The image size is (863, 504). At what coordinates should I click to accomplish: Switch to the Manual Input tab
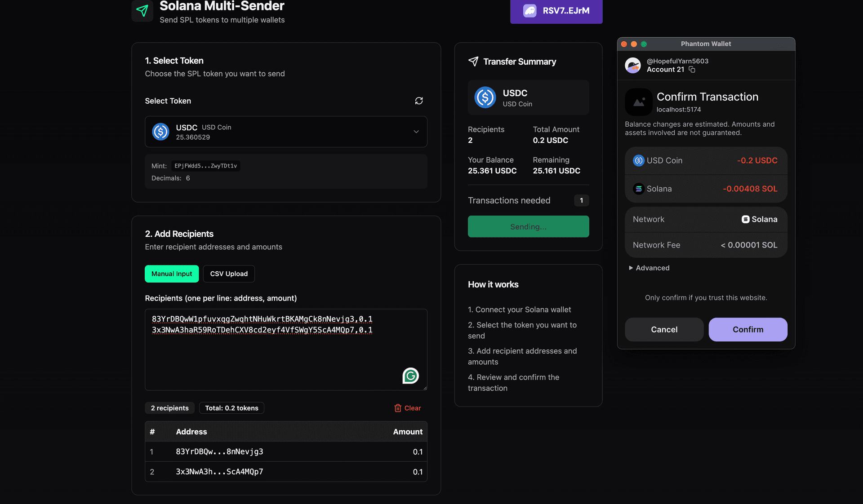coord(172,274)
